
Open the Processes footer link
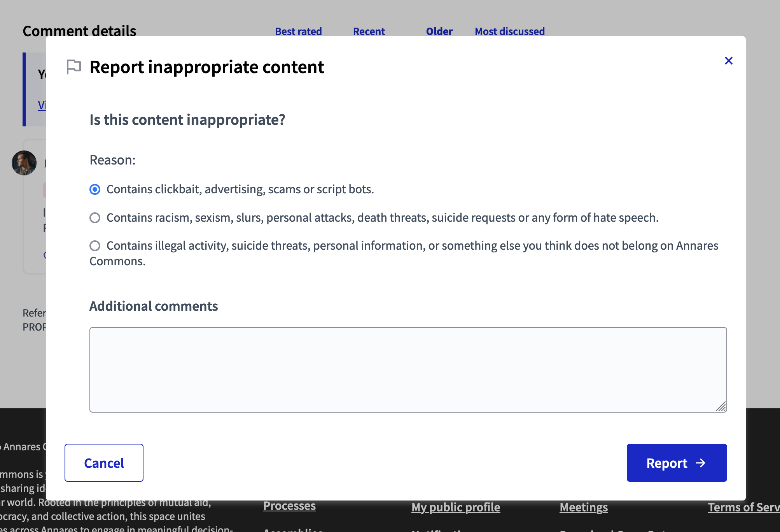point(289,506)
